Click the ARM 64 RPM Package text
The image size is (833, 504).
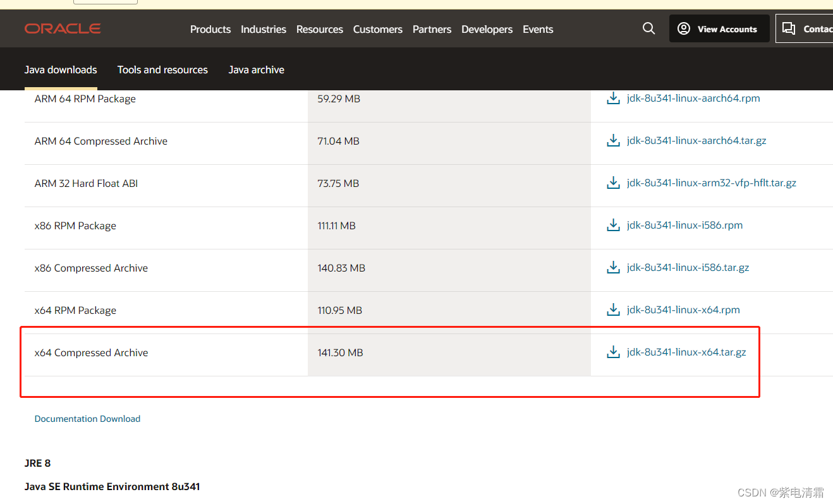tap(85, 99)
